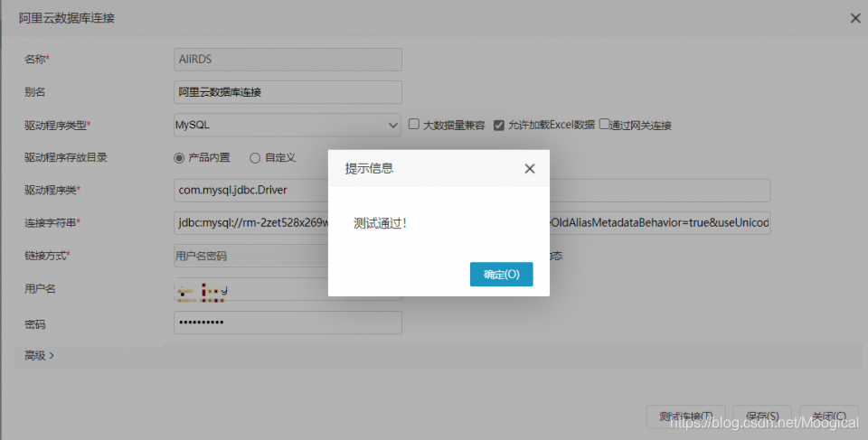Click the 名称 field containing AliRDS

288,60
